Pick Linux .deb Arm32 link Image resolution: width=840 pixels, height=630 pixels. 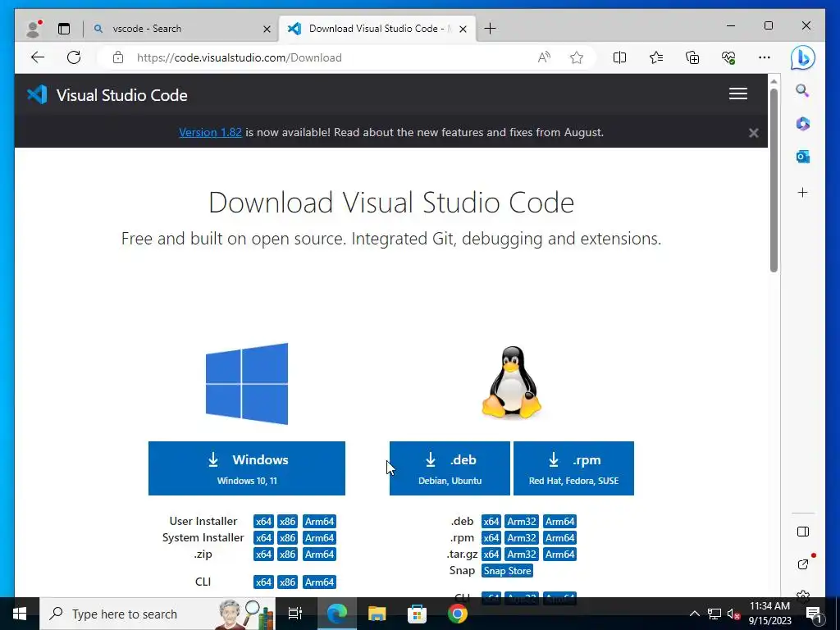(521, 521)
